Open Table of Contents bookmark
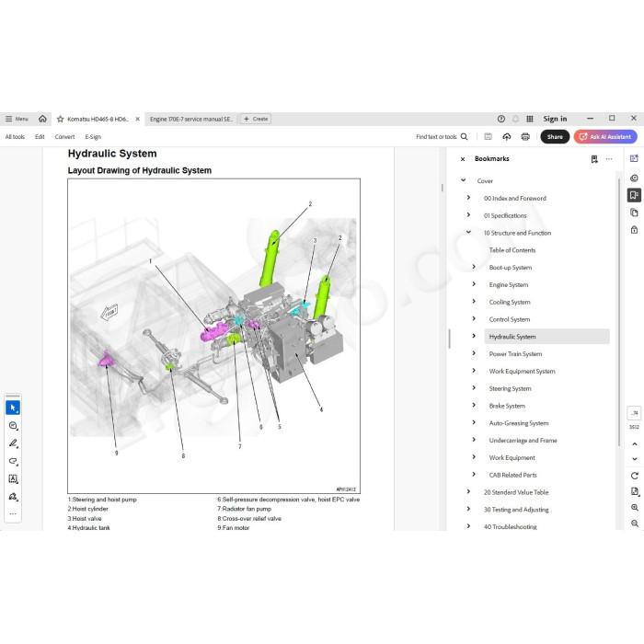644x644 pixels. coord(512,250)
